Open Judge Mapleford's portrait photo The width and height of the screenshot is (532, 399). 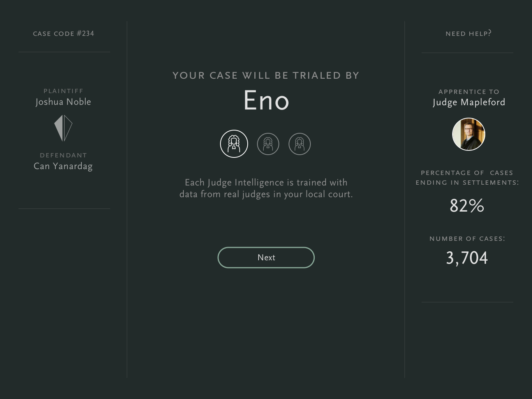(x=469, y=134)
